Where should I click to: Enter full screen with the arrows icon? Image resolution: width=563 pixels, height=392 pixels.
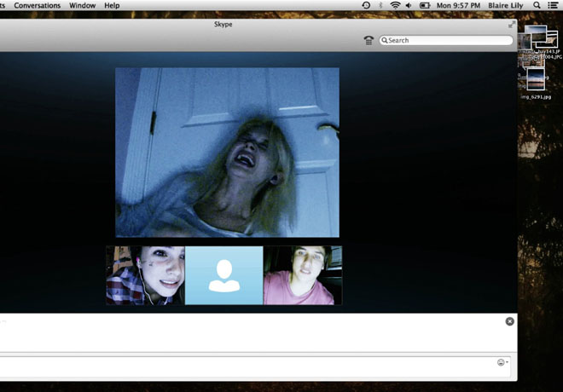[512, 25]
